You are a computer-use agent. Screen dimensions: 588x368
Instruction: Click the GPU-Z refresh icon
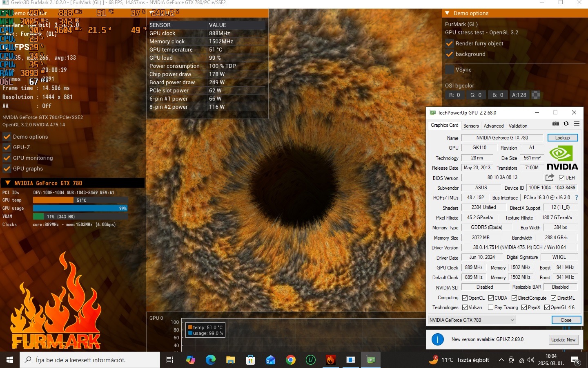566,123
